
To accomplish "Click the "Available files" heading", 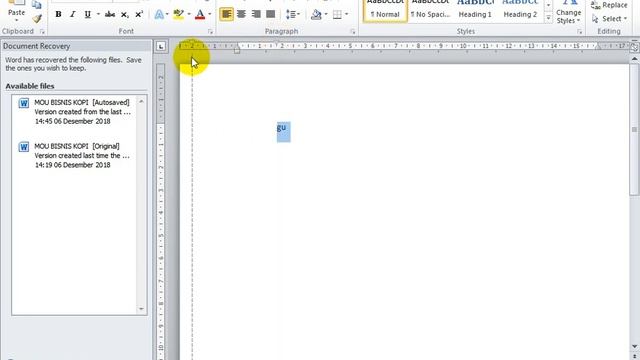I will coord(30,86).
